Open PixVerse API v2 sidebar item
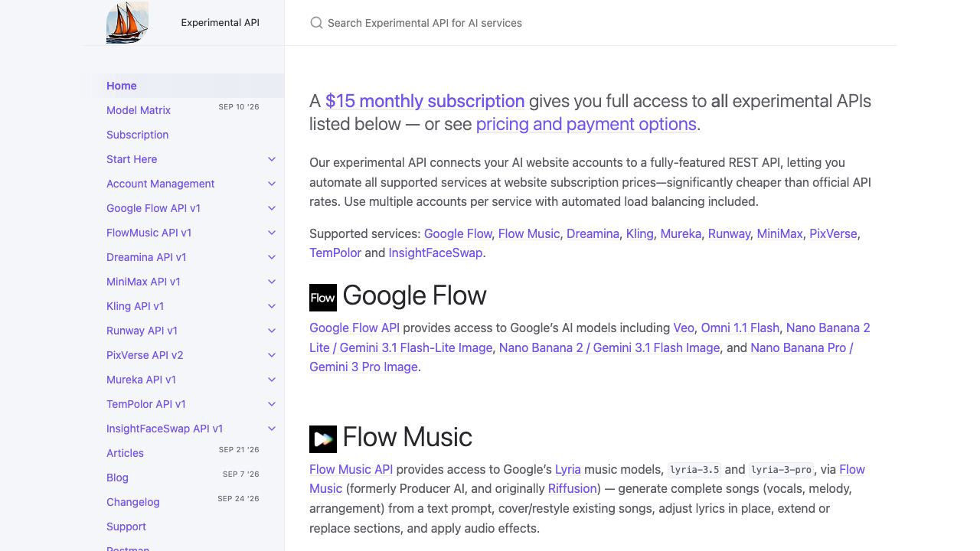Viewport: 980px width, 551px height. pyautogui.click(x=145, y=355)
